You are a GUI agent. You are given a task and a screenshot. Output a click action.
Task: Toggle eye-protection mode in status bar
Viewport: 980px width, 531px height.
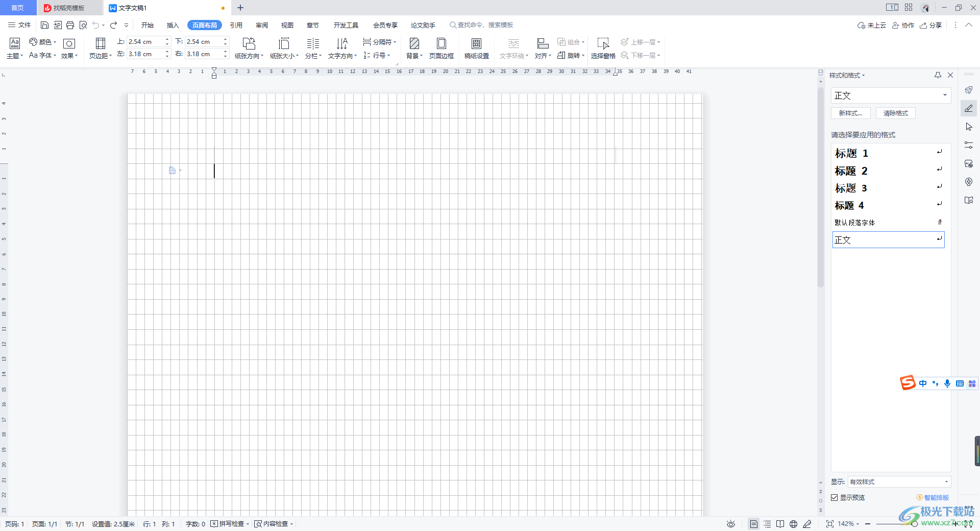point(731,524)
